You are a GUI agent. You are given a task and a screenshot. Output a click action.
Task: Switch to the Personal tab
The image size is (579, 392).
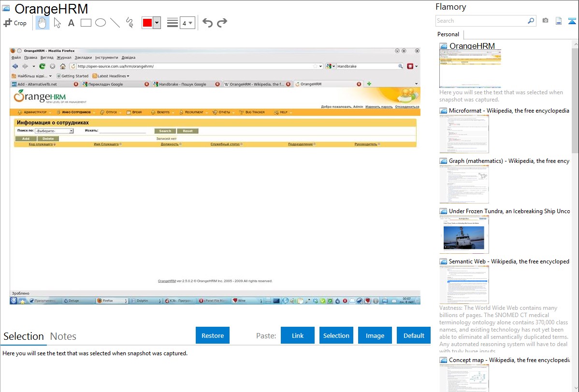[x=449, y=34]
